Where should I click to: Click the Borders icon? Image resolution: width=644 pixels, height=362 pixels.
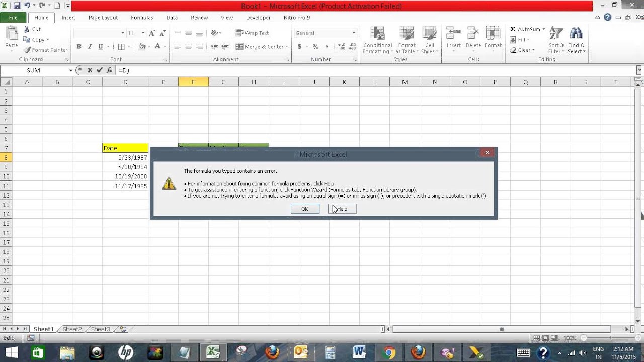[x=121, y=47]
